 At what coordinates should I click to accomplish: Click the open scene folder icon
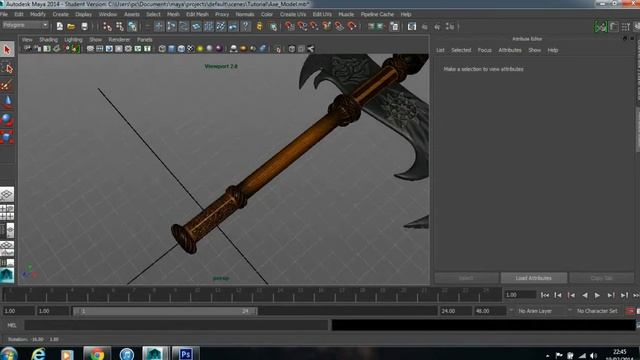pyautogui.click(x=71, y=27)
